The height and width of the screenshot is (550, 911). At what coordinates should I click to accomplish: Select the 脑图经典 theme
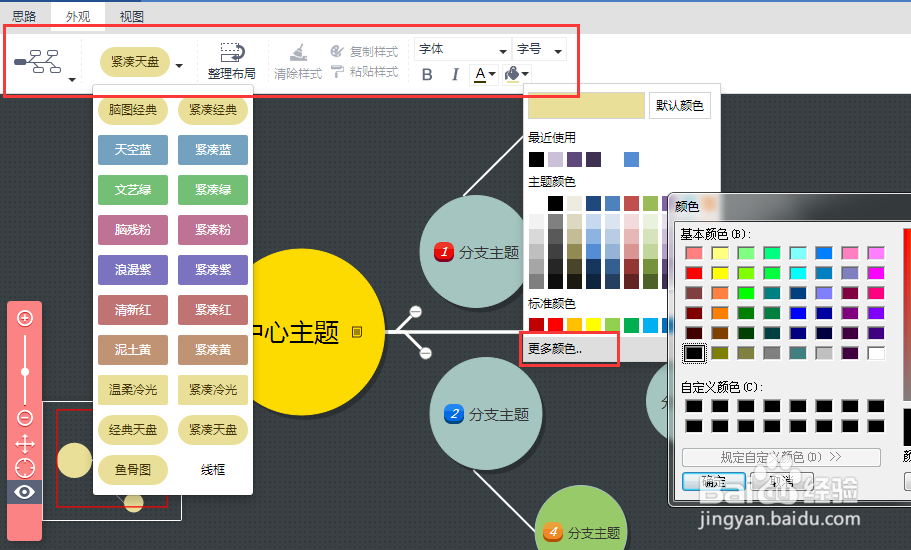(x=133, y=110)
